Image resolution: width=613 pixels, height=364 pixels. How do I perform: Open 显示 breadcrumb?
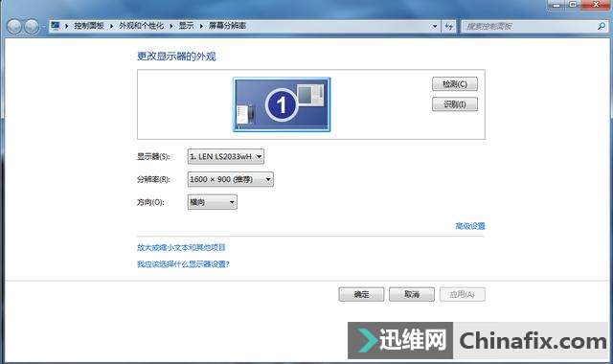(x=187, y=26)
